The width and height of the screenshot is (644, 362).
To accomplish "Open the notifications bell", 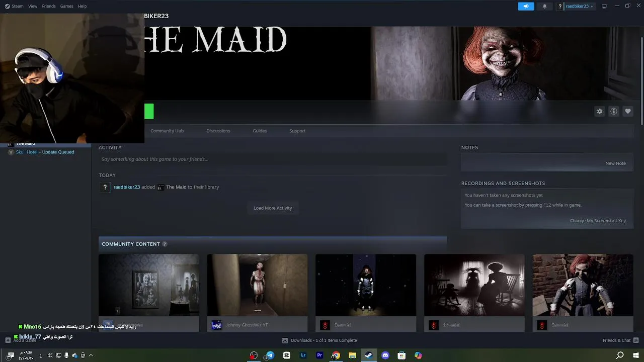I will (x=544, y=6).
